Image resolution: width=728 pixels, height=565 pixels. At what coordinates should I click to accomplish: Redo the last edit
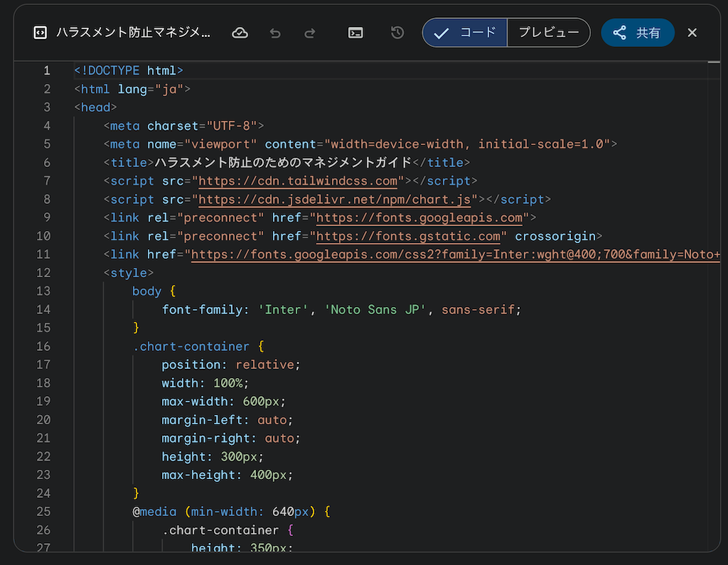310,33
